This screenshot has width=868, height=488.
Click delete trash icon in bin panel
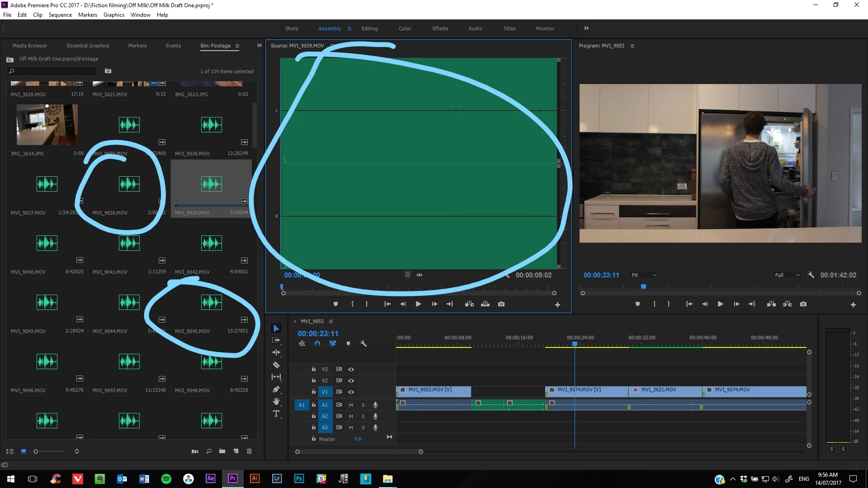pos(249,451)
